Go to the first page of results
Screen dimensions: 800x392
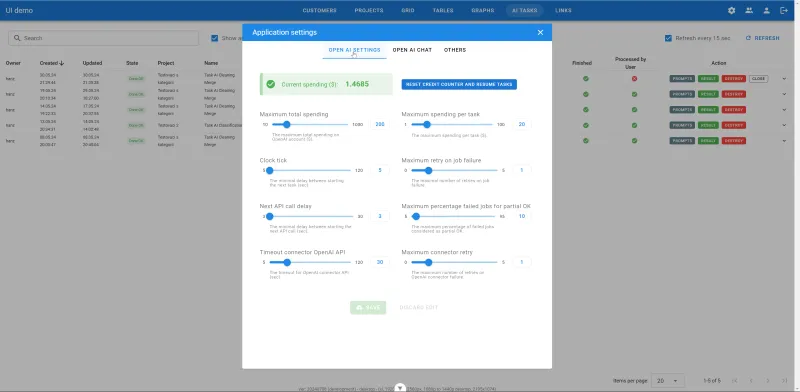(x=735, y=381)
